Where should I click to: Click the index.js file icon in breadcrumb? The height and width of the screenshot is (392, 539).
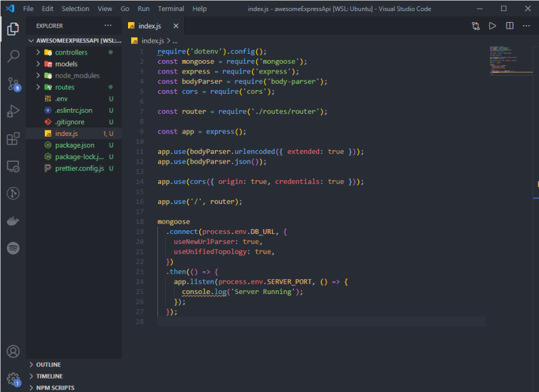pos(134,41)
